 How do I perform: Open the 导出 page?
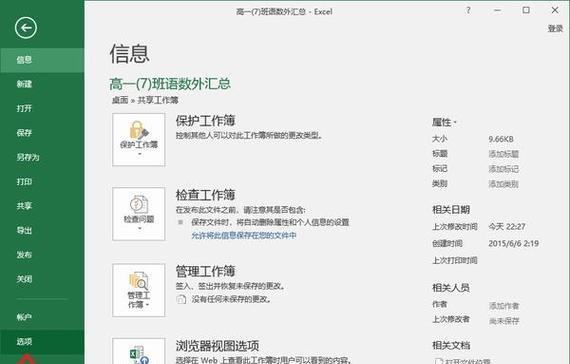click(x=42, y=230)
